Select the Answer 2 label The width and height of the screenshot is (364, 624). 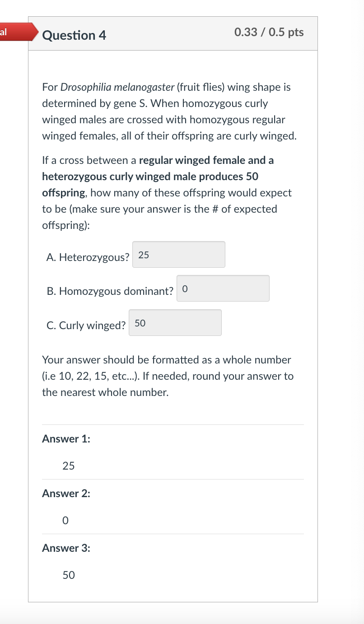coord(65,493)
